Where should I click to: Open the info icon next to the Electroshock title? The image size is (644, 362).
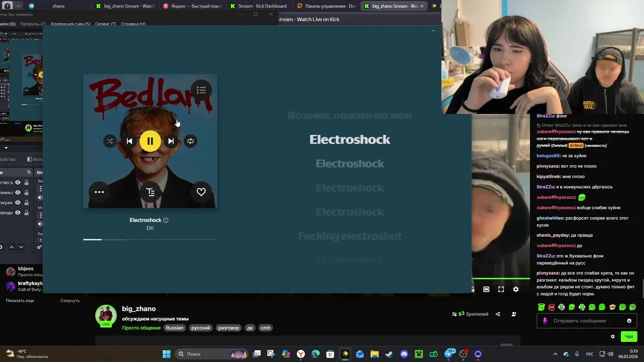coord(166,220)
